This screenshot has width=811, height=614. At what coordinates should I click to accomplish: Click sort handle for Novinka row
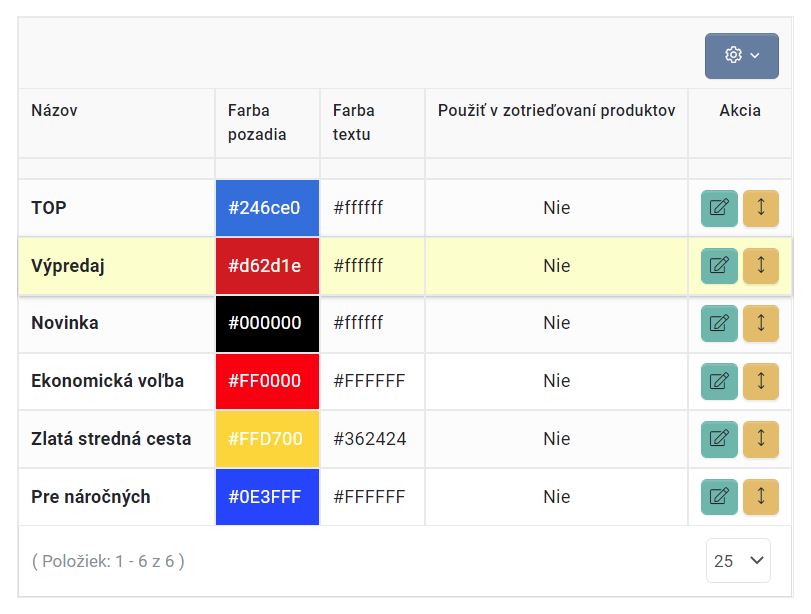coord(761,323)
